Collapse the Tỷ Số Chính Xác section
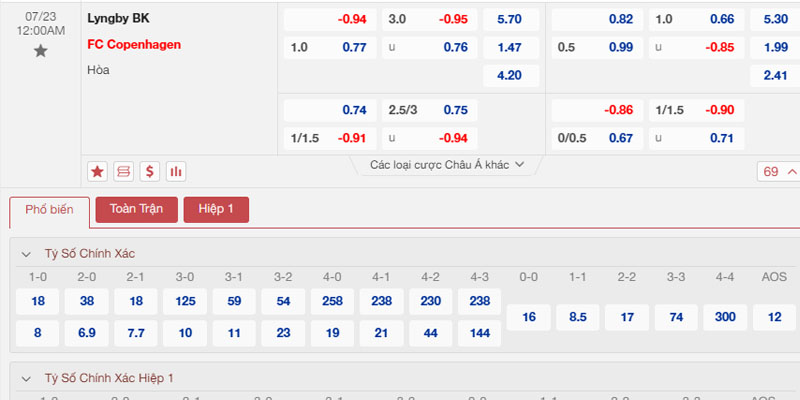800x400 pixels. 25,254
